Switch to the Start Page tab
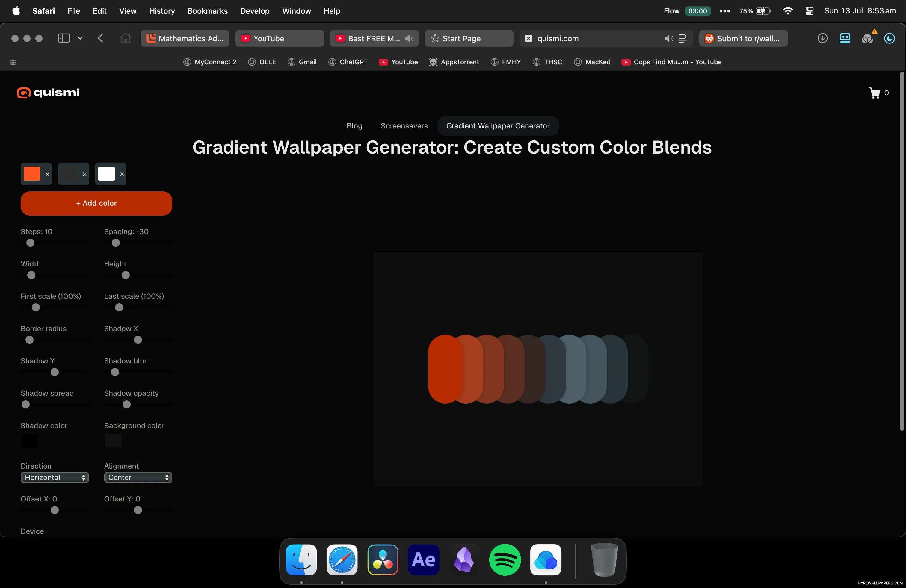This screenshot has height=588, width=906. [469, 38]
